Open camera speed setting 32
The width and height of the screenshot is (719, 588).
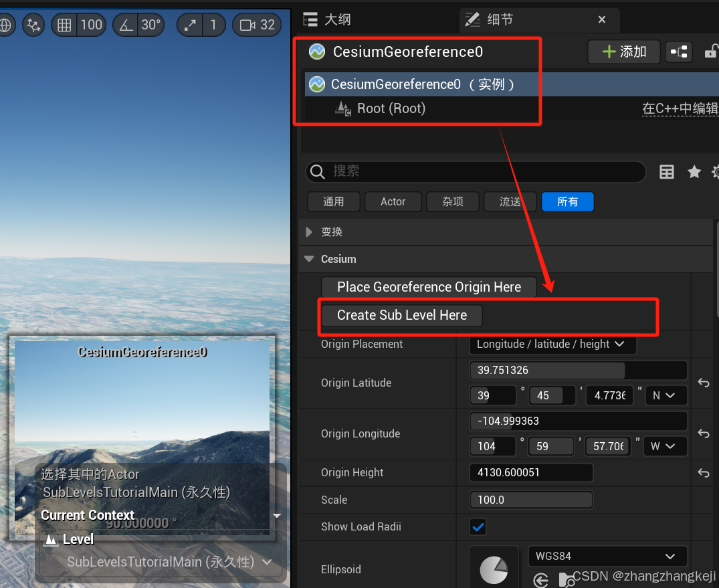point(258,25)
